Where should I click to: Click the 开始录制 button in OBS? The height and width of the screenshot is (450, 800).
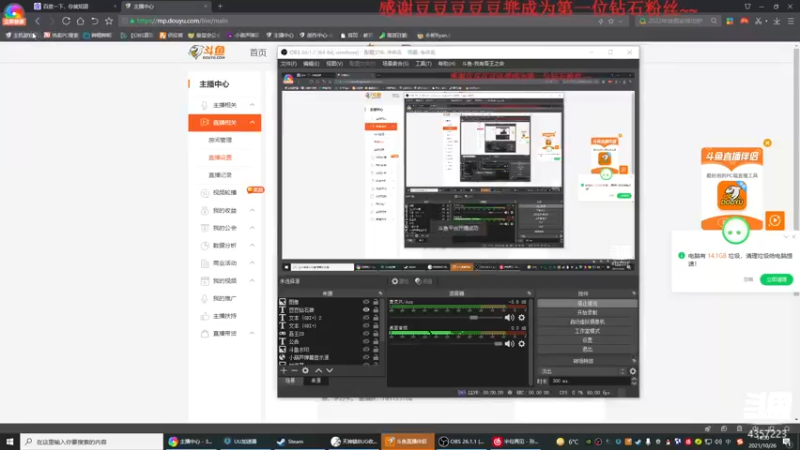587,312
